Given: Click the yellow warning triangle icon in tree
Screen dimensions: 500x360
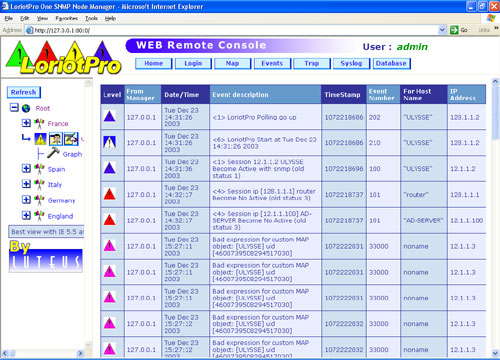Looking at the screenshot, I should pyautogui.click(x=40, y=139).
